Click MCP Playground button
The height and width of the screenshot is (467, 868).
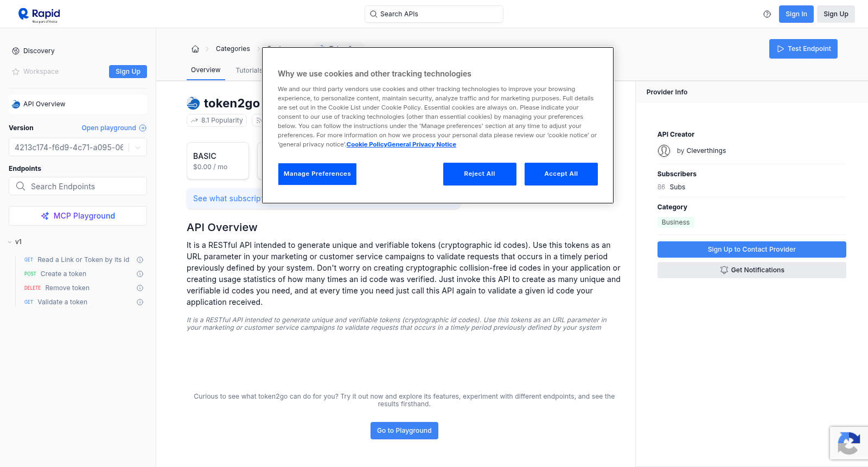[x=78, y=216]
